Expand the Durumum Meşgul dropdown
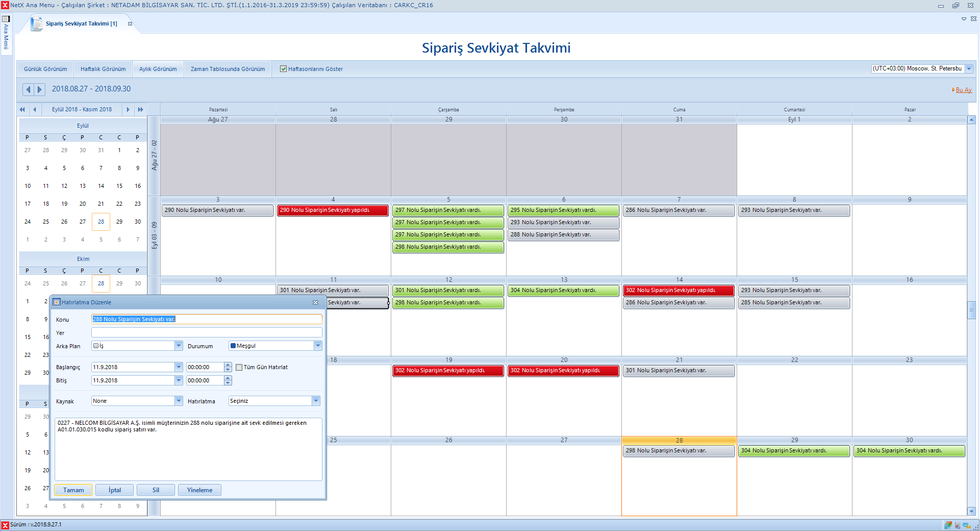 318,346
